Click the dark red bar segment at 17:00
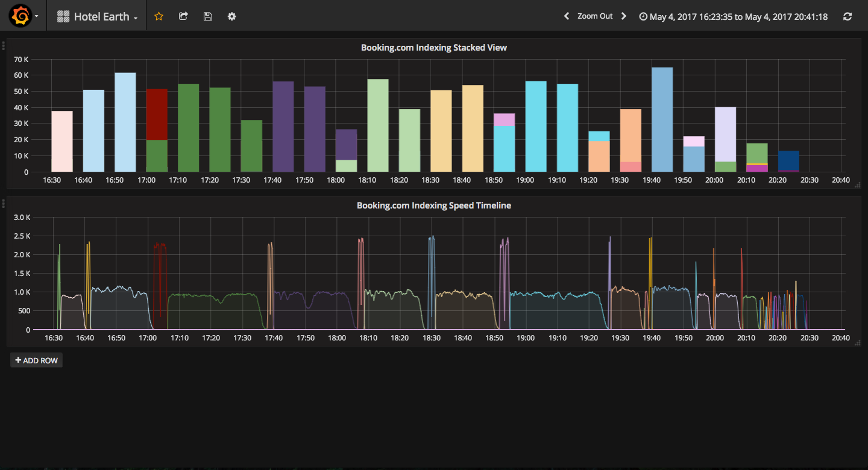Screen dimensions: 868x470 [x=157, y=114]
